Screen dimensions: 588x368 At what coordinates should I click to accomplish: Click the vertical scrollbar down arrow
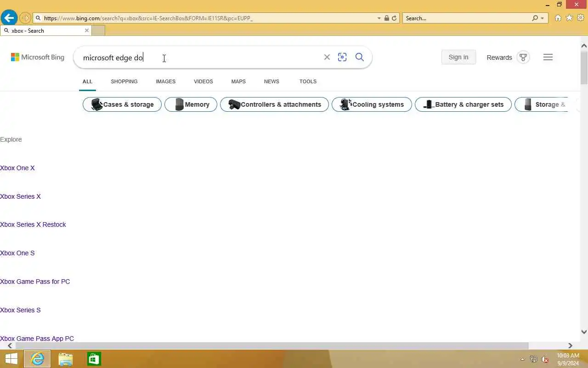pyautogui.click(x=584, y=332)
